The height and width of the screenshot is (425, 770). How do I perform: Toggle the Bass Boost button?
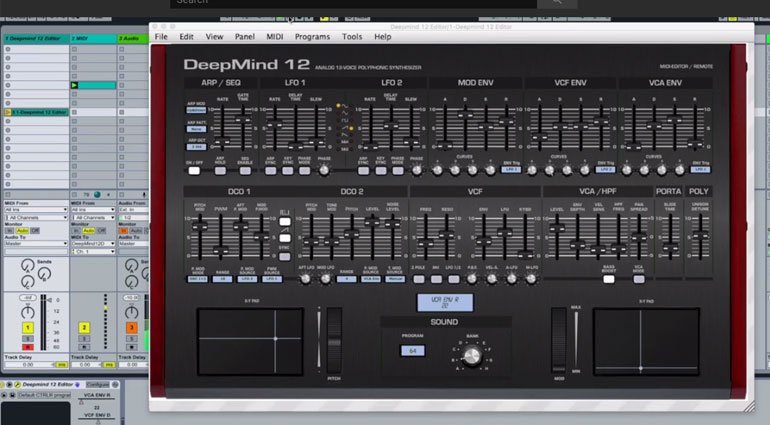click(608, 279)
